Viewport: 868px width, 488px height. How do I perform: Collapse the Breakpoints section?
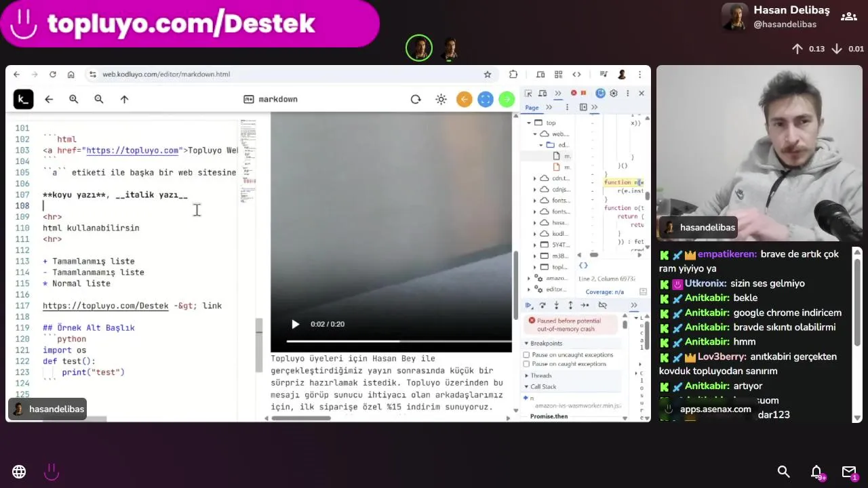[526, 344]
